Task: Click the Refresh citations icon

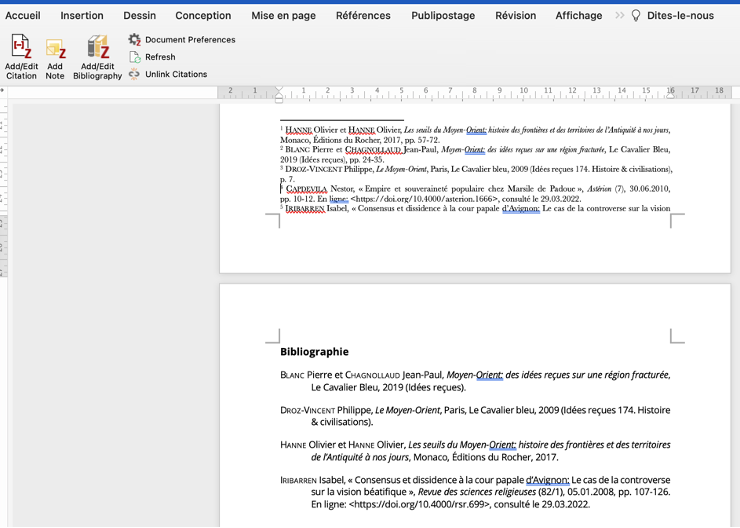Action: (135, 57)
